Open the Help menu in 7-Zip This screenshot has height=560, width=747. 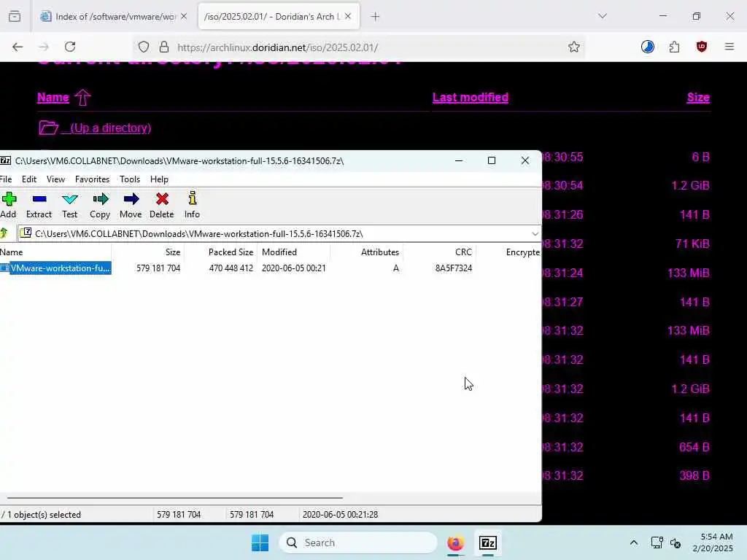point(159,179)
